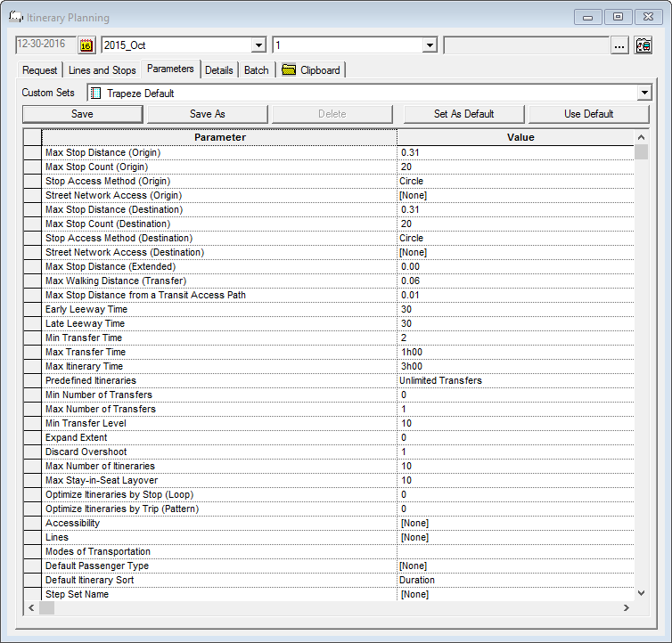Switch to the Request tab
The image size is (672, 643).
point(39,70)
